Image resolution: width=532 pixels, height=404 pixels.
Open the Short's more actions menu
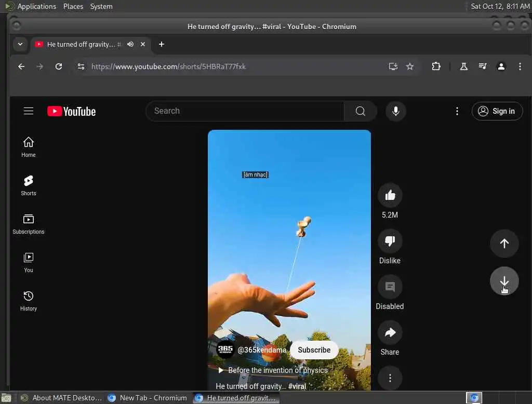point(390,378)
